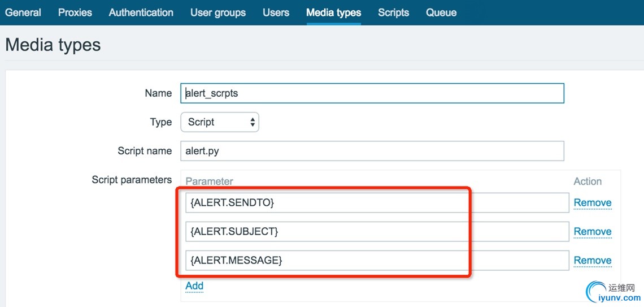Add a new script parameter
Viewport: 644px width, 307px height.
click(x=194, y=286)
